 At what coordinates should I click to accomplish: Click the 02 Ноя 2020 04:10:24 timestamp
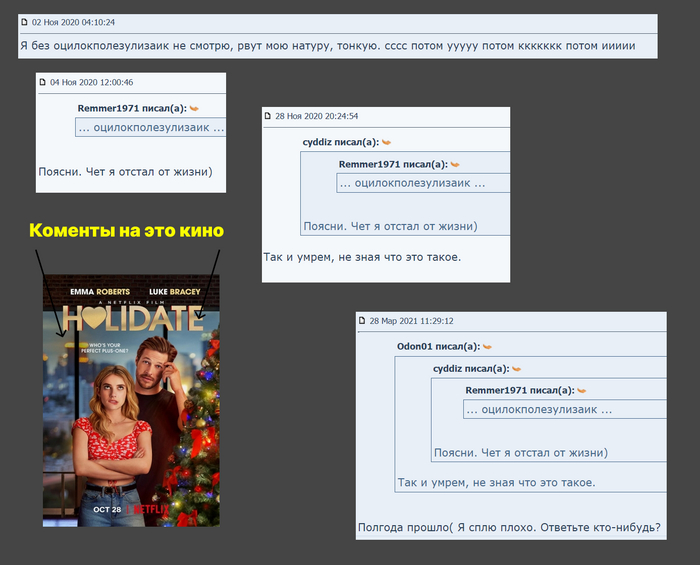coord(73,21)
